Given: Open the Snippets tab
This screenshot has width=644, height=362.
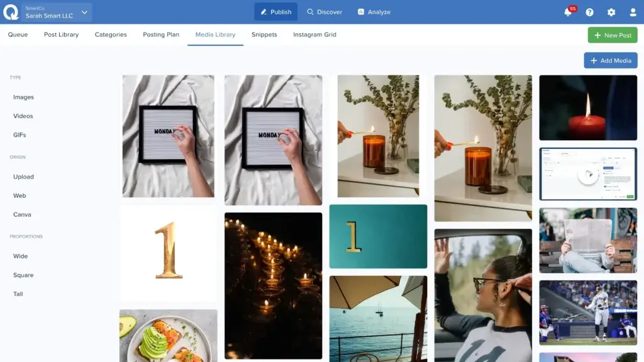Looking at the screenshot, I should (264, 35).
